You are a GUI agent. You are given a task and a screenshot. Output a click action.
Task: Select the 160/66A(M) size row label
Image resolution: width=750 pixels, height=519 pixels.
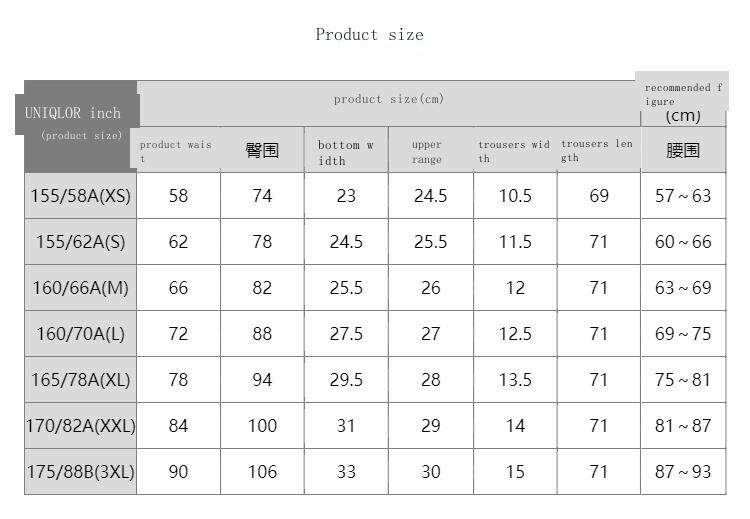[x=81, y=288]
